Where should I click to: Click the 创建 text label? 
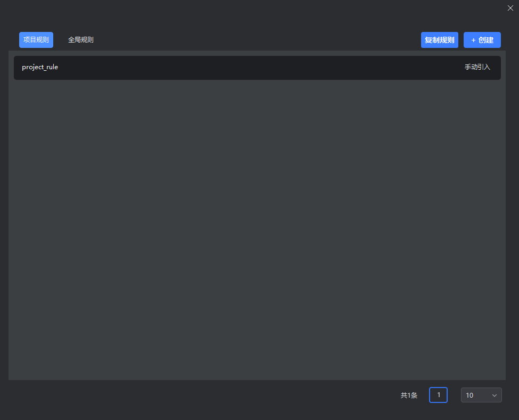(x=486, y=40)
